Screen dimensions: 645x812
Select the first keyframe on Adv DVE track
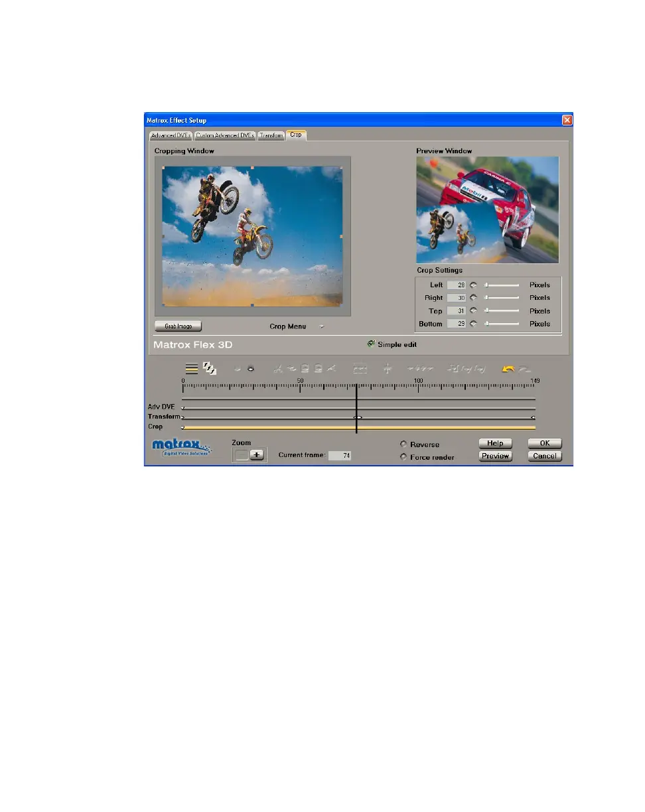tap(183, 407)
